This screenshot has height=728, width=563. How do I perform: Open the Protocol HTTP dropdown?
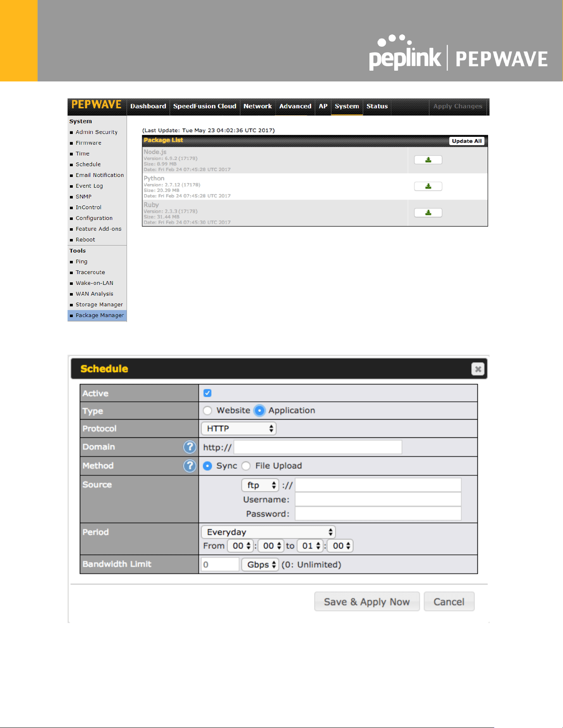[x=239, y=429]
